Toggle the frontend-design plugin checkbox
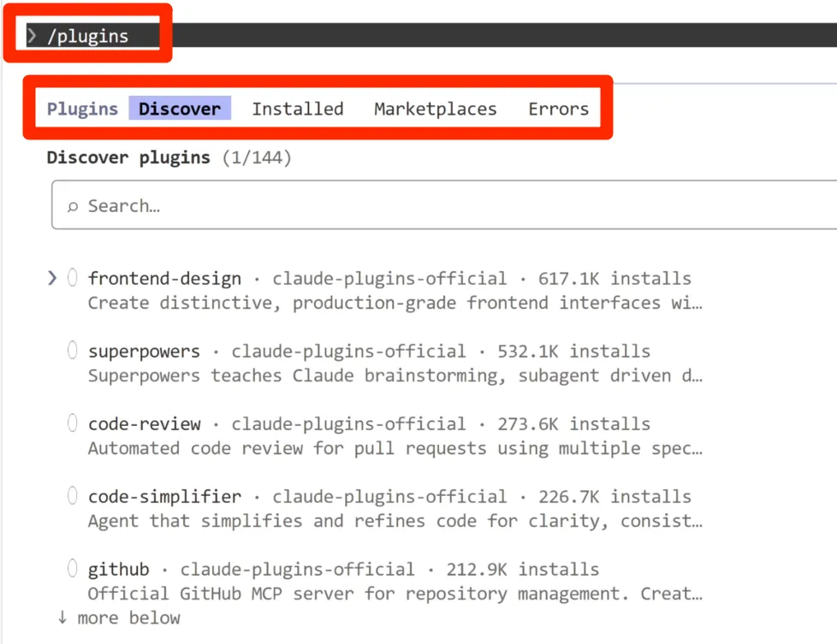 72,277
